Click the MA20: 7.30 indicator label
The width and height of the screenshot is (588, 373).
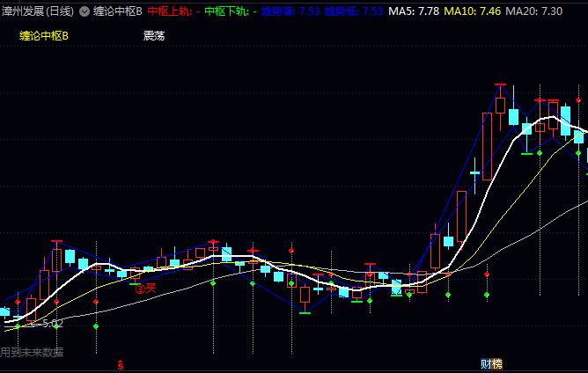point(534,11)
